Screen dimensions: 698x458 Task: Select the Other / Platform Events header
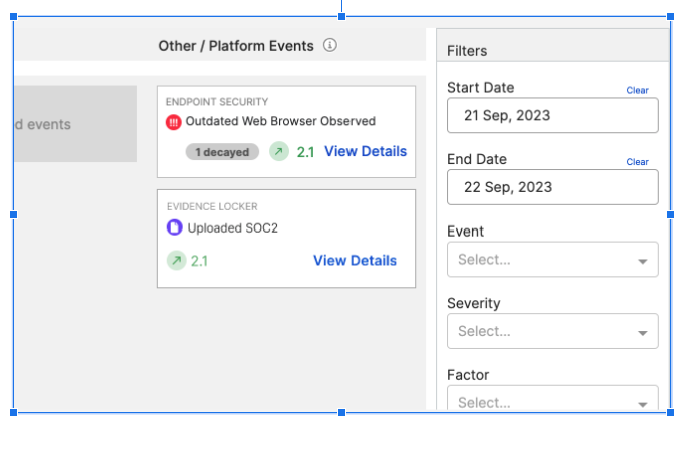coord(236,46)
